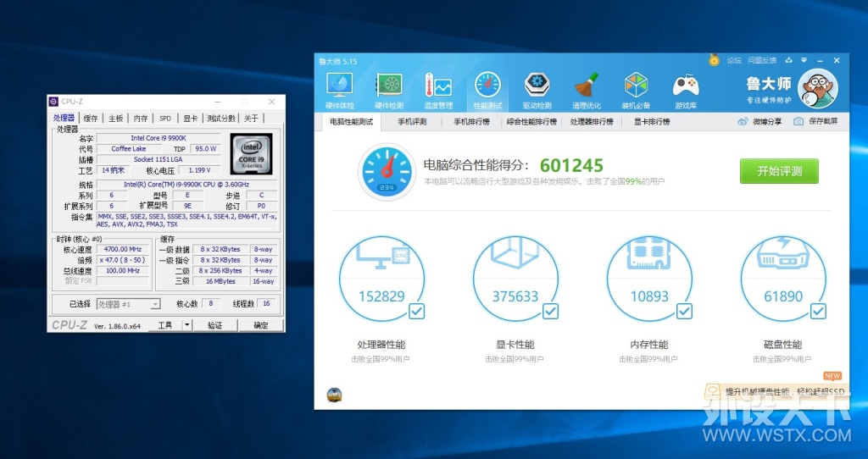Expand the 工具 dropdown arrow in CPU-Z
Image resolution: width=868 pixels, height=459 pixels.
pyautogui.click(x=187, y=325)
